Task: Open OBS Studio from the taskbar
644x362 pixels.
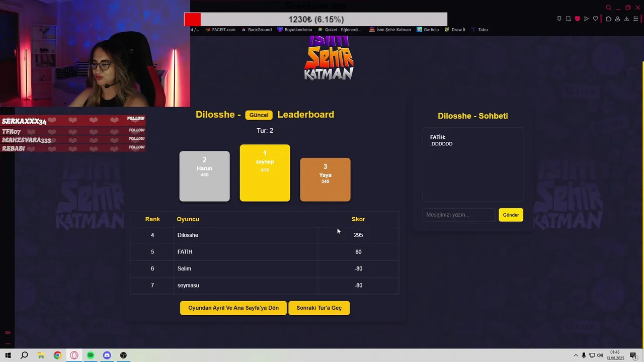Action: pos(123,355)
